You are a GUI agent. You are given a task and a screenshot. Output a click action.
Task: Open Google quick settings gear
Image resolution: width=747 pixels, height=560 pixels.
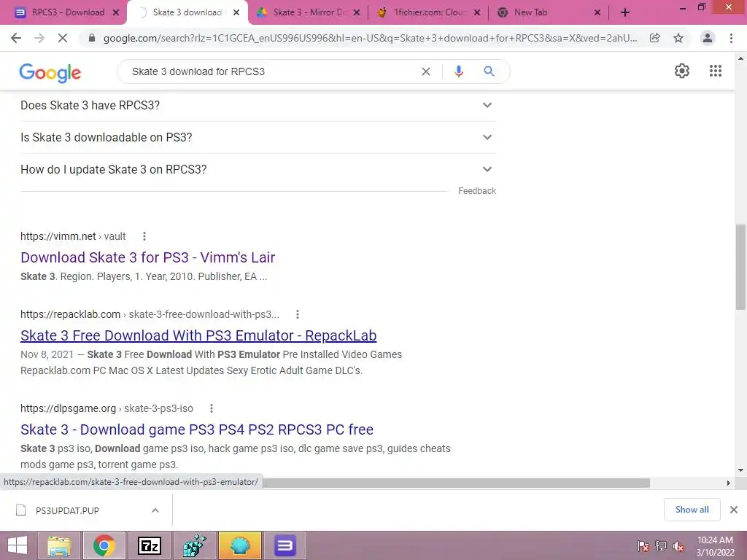682,71
